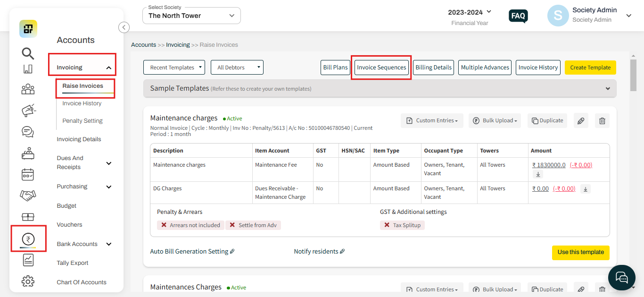The width and height of the screenshot is (644, 297).
Task: Open the Accounts rupee sidebar icon
Action: point(28,238)
